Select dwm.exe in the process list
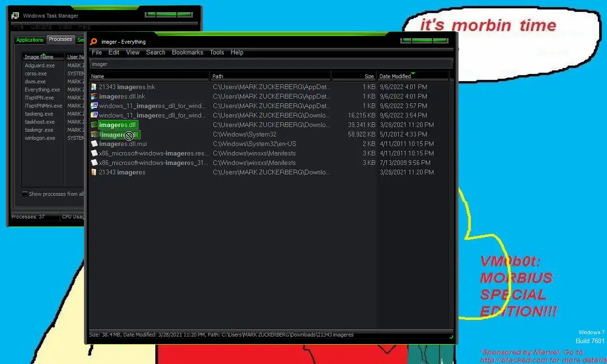Viewport: 607px width, 364px height. point(35,82)
